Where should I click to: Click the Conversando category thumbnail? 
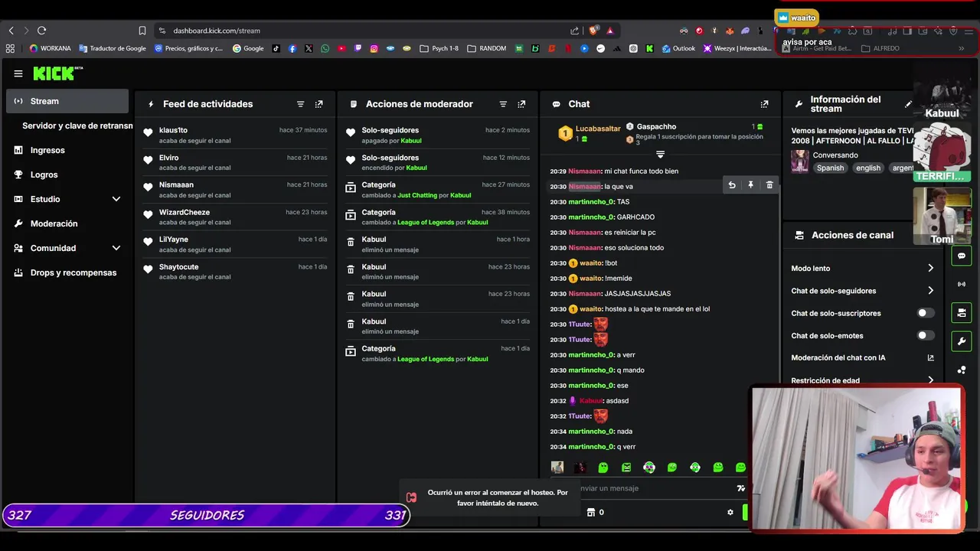pos(800,161)
